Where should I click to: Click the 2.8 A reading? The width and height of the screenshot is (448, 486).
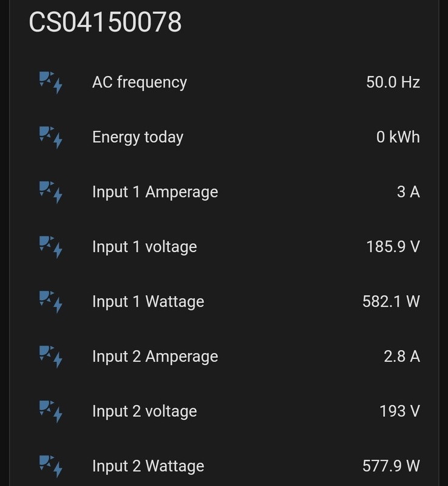401,356
